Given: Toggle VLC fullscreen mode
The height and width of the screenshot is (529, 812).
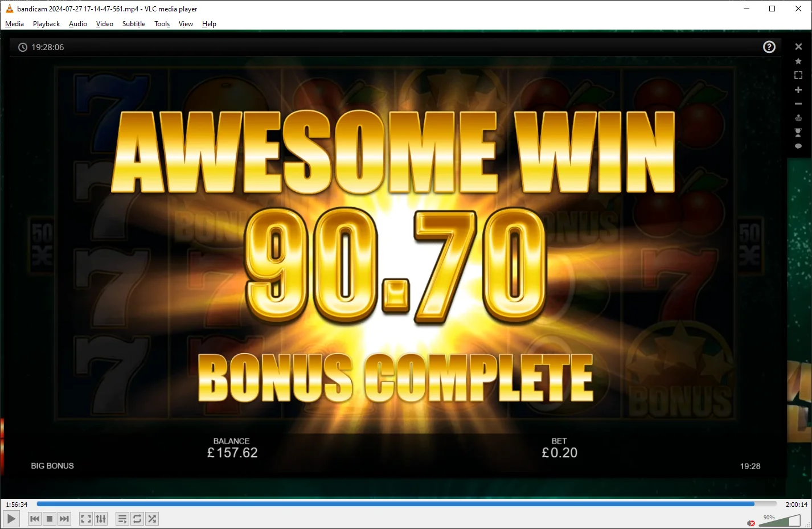Looking at the screenshot, I should tap(86, 519).
